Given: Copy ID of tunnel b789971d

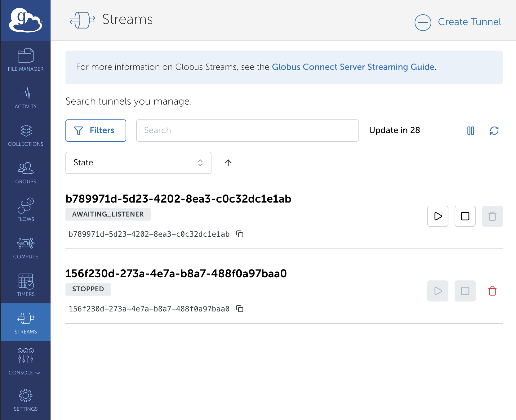Looking at the screenshot, I should (240, 234).
